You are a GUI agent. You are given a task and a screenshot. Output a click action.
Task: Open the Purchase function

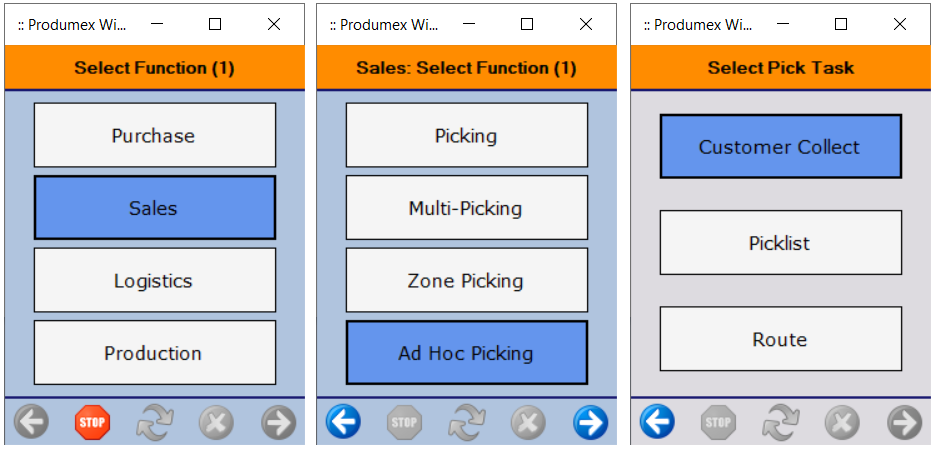tap(154, 135)
